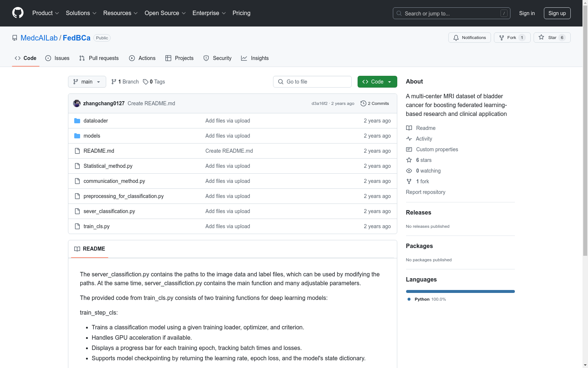Click the Python language bar
The width and height of the screenshot is (588, 368).
(x=460, y=291)
